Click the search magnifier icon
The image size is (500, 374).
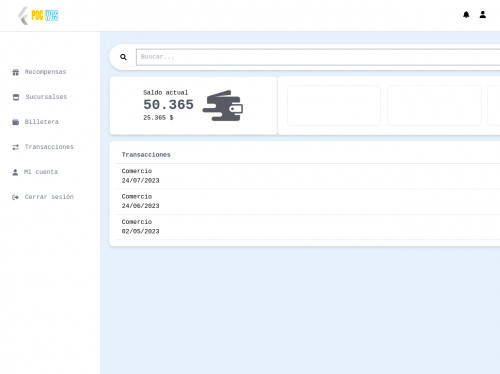(123, 57)
